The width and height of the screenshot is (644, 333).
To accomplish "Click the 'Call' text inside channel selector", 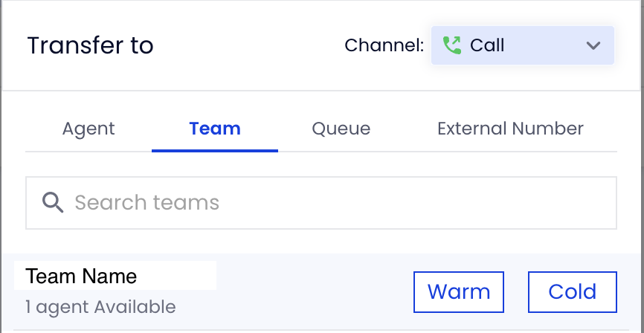I will point(487,45).
